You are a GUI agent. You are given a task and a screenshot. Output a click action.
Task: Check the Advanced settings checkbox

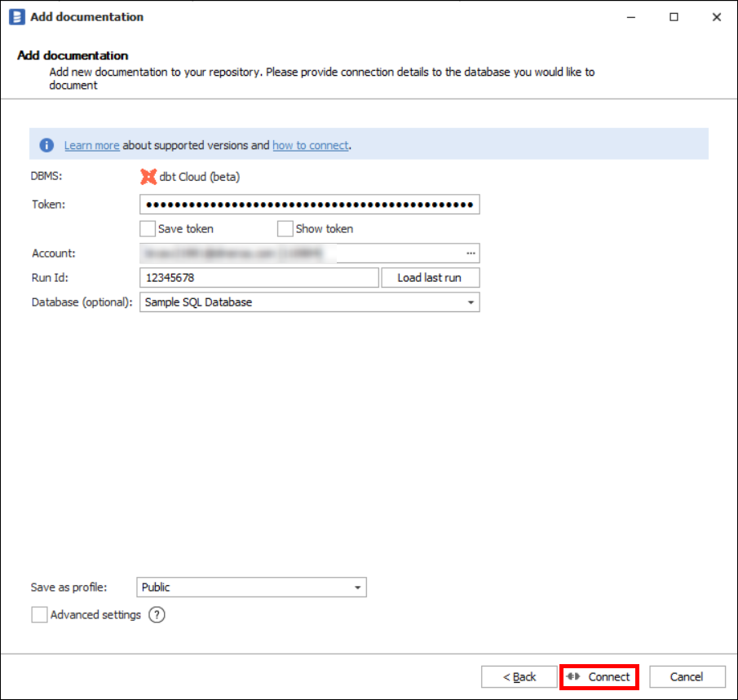click(x=39, y=615)
